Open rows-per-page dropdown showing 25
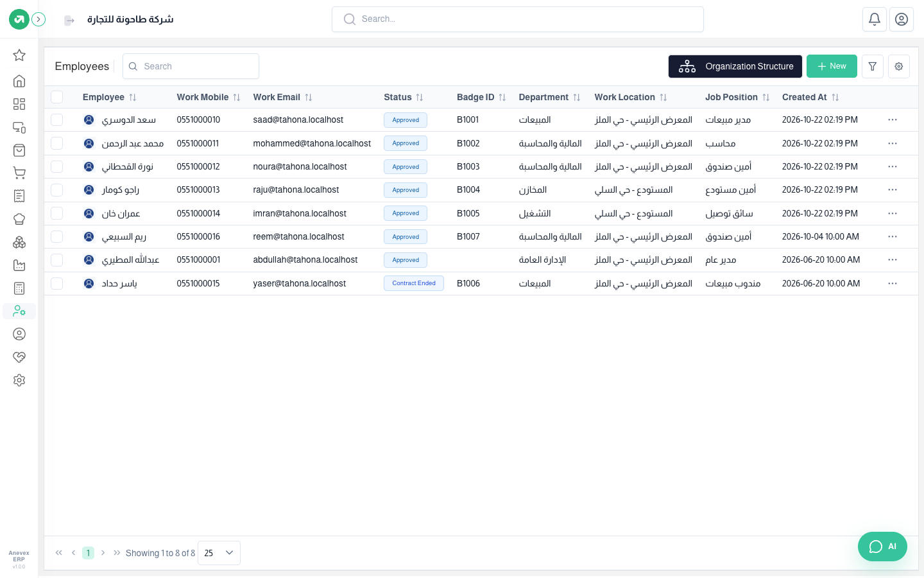 219,553
